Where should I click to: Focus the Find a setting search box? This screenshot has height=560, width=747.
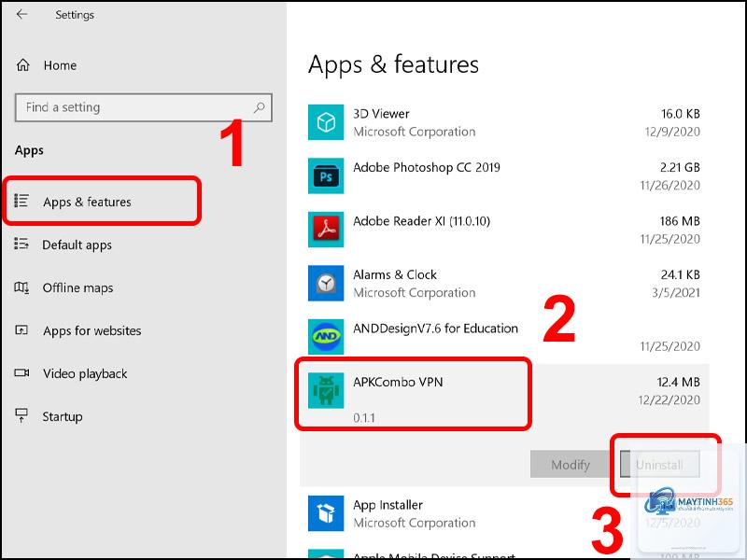tap(144, 107)
